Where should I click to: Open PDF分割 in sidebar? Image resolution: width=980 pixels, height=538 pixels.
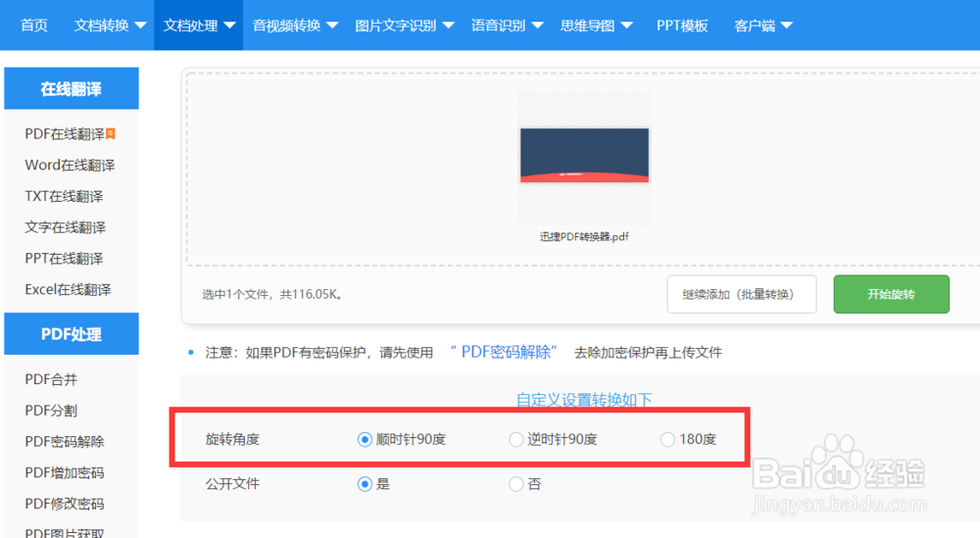click(51, 411)
